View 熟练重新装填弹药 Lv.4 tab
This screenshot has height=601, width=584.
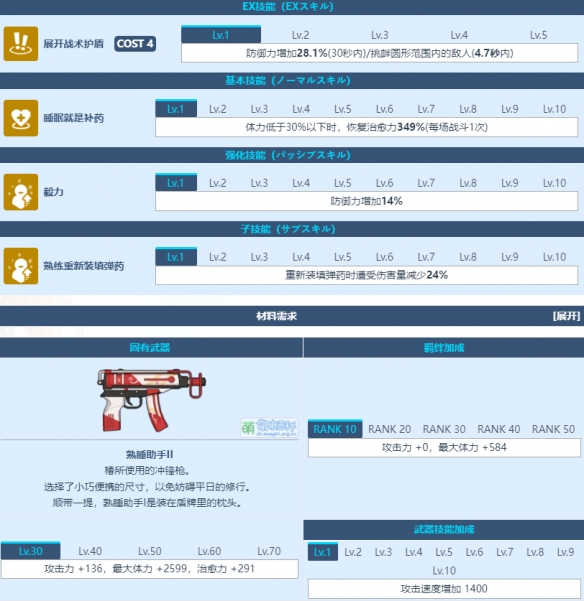click(301, 257)
